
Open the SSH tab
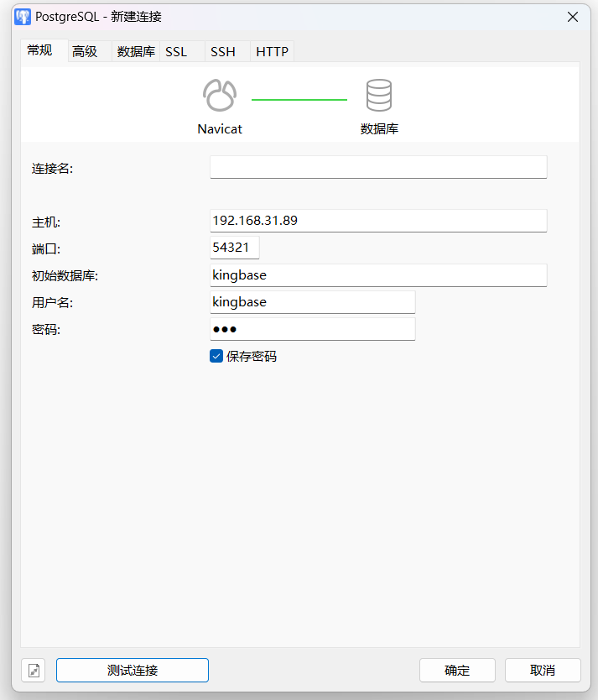point(223,51)
